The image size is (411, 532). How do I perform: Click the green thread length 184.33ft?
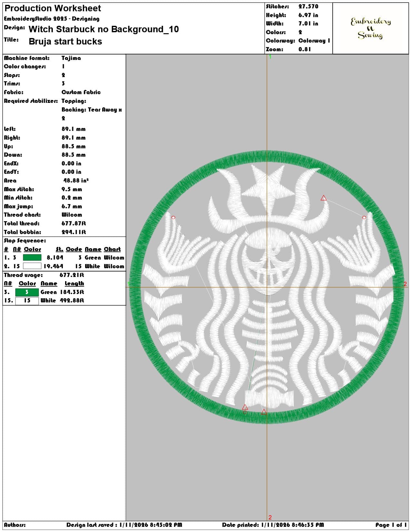(x=72, y=292)
